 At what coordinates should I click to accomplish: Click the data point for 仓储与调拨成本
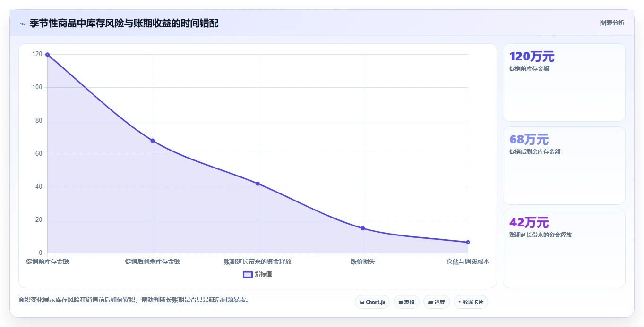[x=468, y=242]
